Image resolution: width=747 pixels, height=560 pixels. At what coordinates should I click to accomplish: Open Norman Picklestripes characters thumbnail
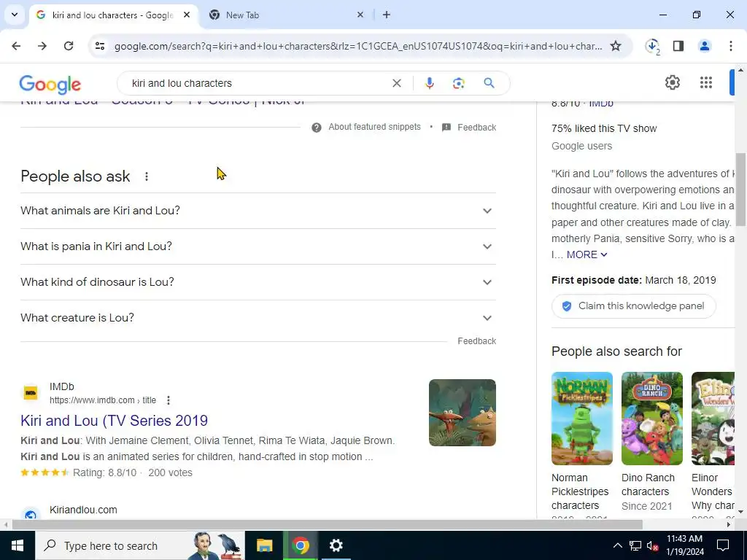pos(581,418)
